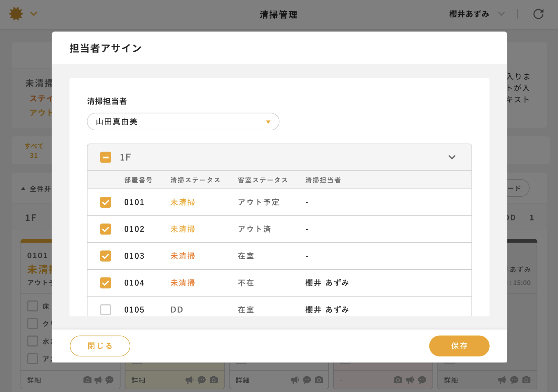Viewport: 558px width, 392px height.
Task: Click megaphone icon on the third card footer
Action: [x=295, y=380]
